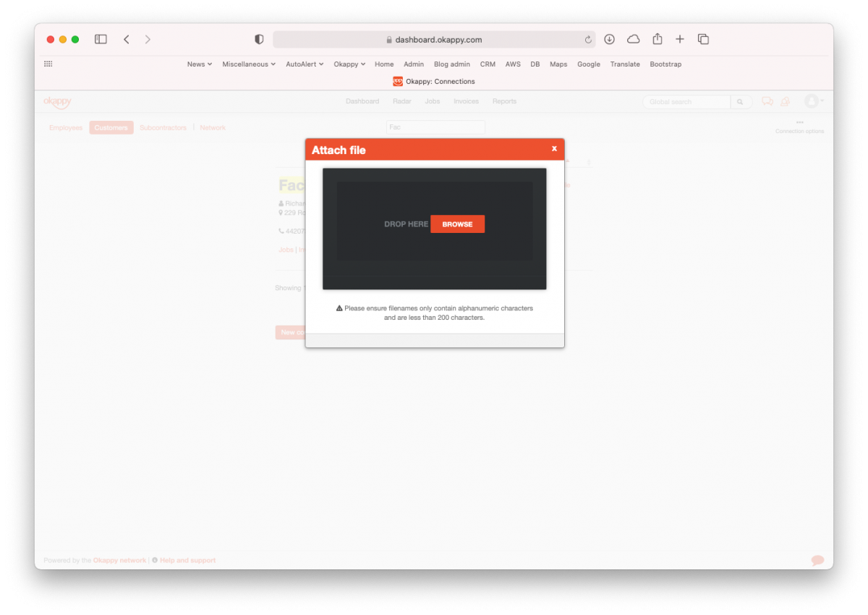This screenshot has width=868, height=615.
Task: Click the user profile avatar icon
Action: (x=811, y=101)
